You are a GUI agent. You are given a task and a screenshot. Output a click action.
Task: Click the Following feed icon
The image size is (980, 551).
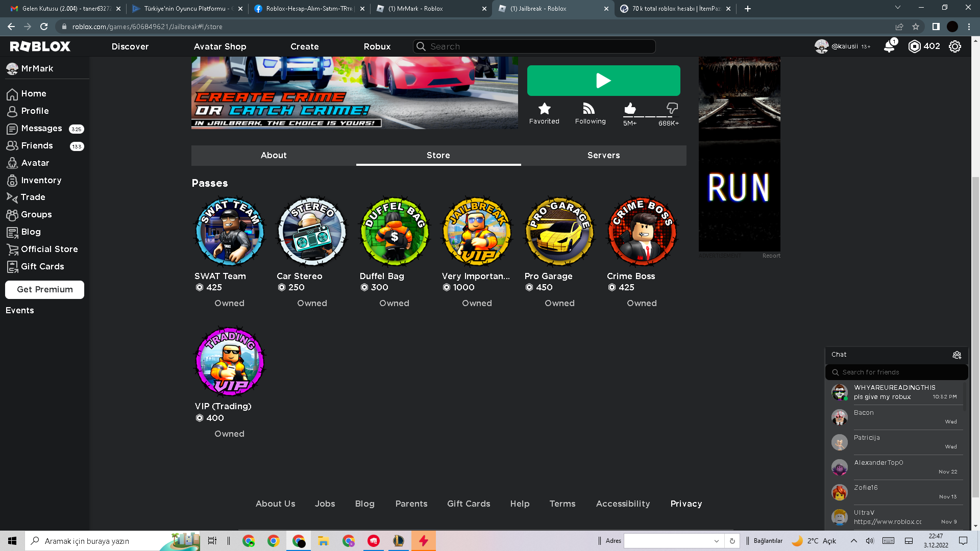(x=589, y=108)
